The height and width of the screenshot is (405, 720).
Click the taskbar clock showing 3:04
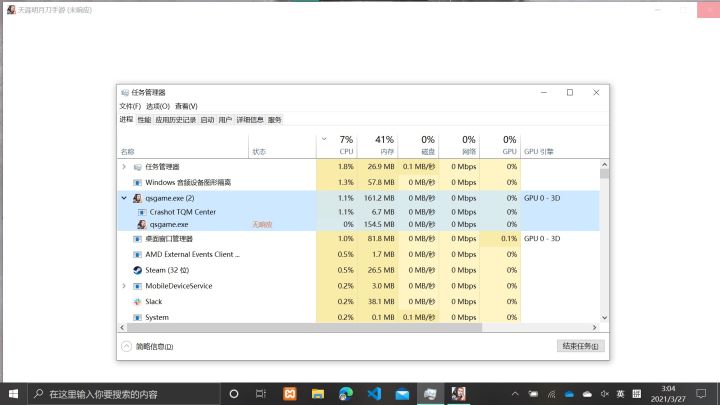(668, 394)
